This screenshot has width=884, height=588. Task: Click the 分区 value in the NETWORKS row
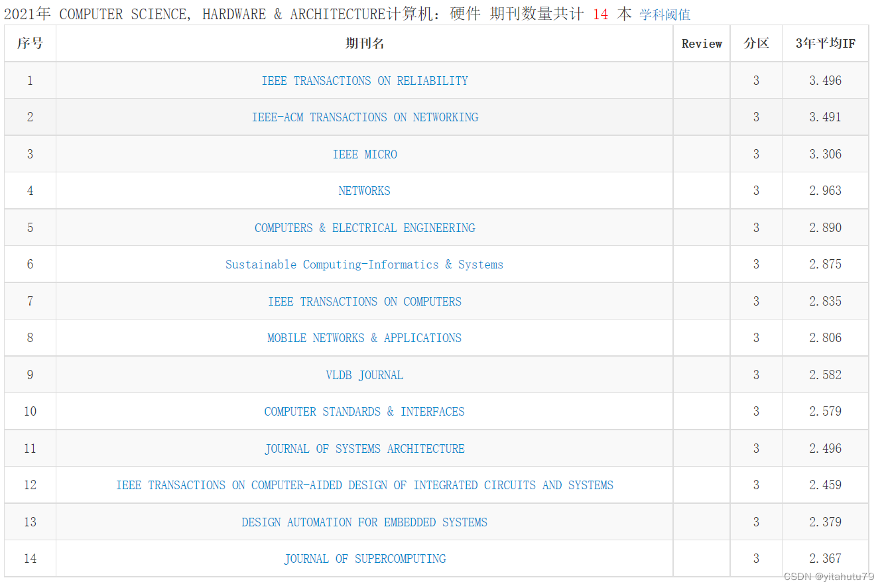(756, 191)
